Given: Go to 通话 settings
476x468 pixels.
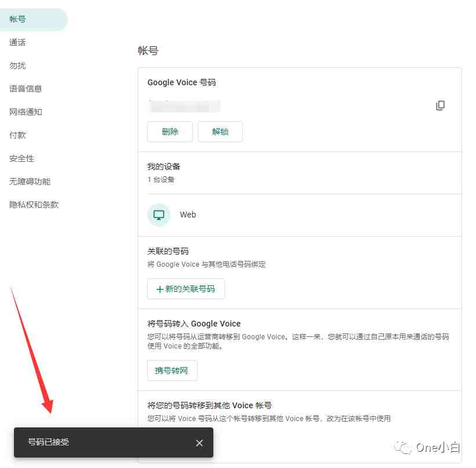Looking at the screenshot, I should (17, 42).
